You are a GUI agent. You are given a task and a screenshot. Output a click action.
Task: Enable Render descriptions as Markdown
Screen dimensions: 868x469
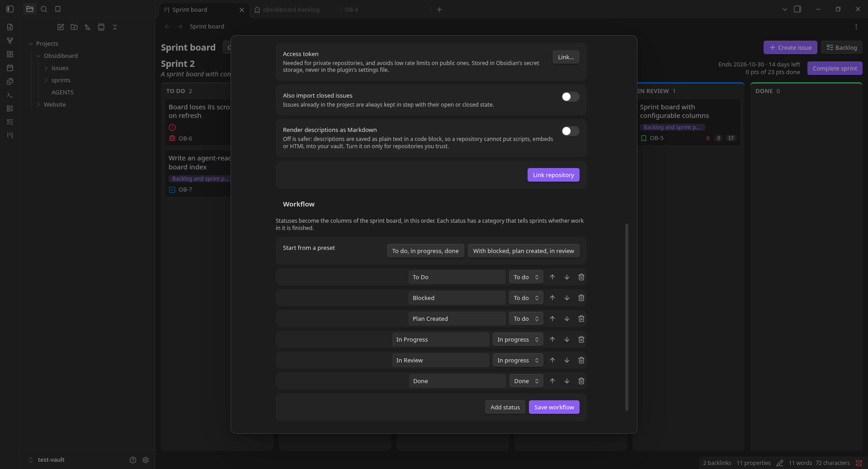[x=571, y=131]
